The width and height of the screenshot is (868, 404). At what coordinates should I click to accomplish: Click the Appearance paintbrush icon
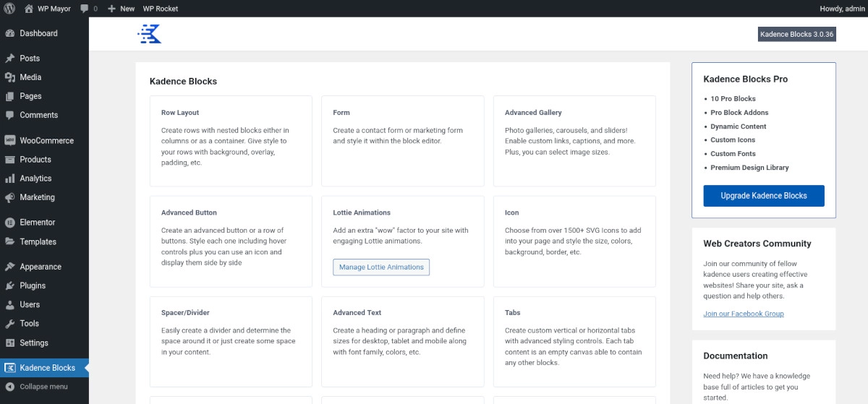10,267
